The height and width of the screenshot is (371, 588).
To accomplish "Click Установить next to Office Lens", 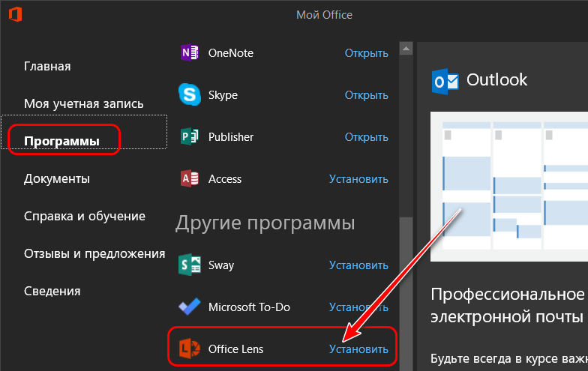I will coord(358,349).
